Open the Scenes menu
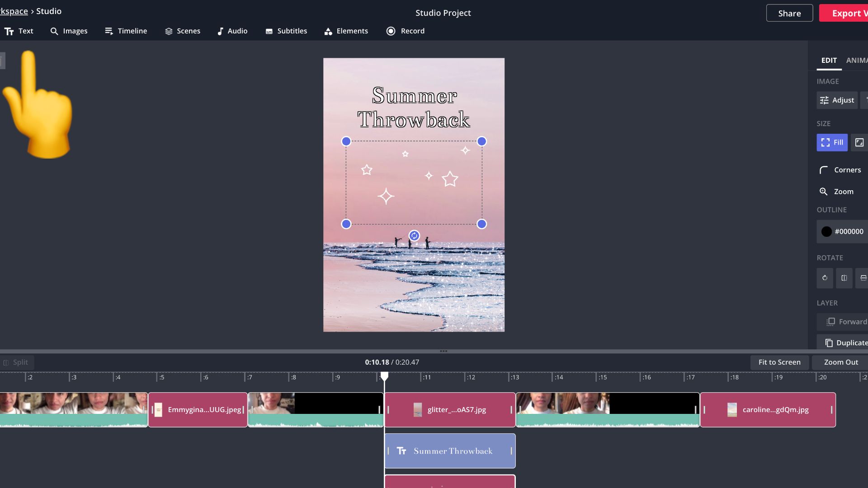Image resolution: width=868 pixels, height=488 pixels. pyautogui.click(x=183, y=31)
